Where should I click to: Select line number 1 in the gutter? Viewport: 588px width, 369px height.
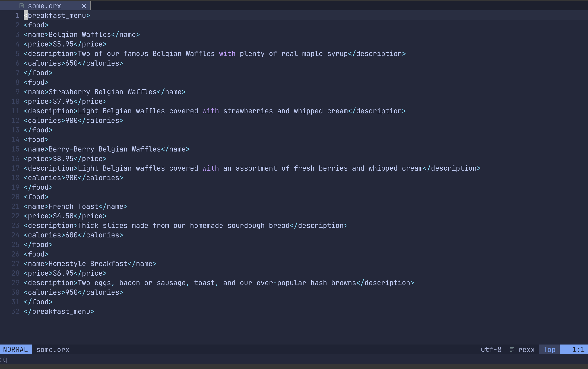click(17, 15)
